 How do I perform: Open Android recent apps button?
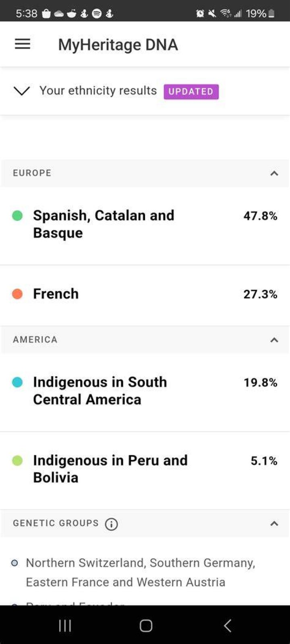[65, 625]
